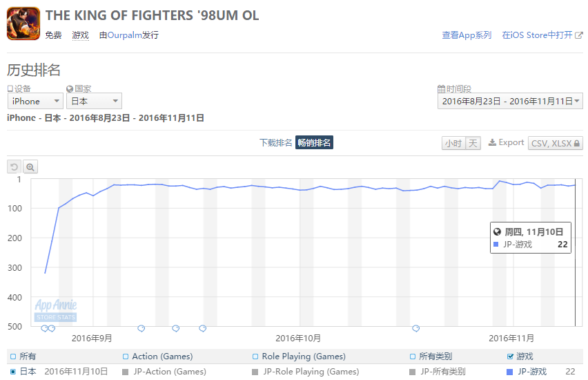Open the 日本 country dropdown
This screenshot has width=588, height=380.
[x=94, y=101]
